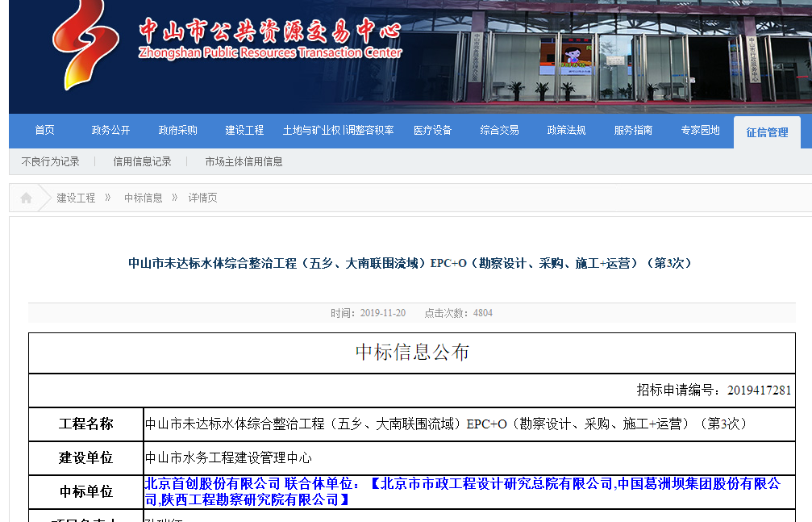Open the 政务公开 menu

coord(110,130)
